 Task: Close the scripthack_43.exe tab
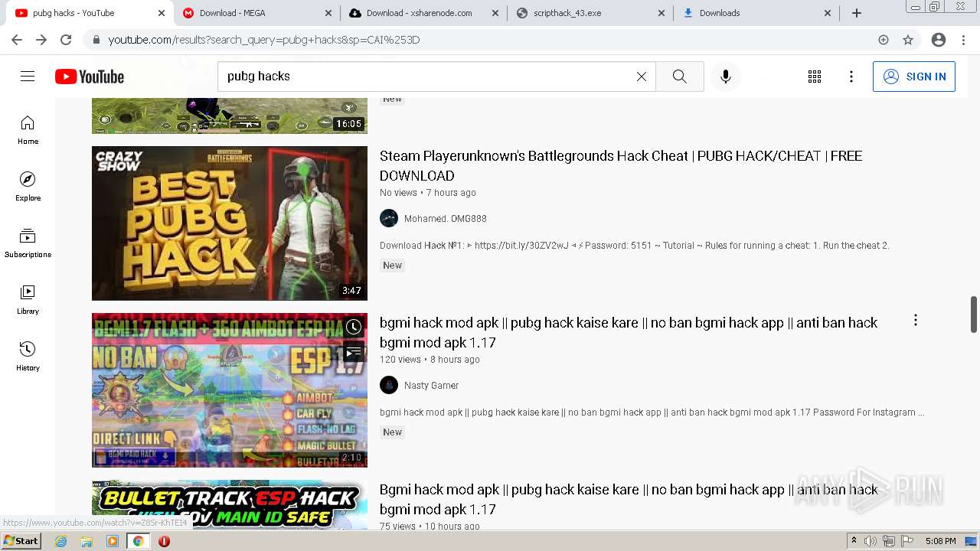(x=662, y=13)
